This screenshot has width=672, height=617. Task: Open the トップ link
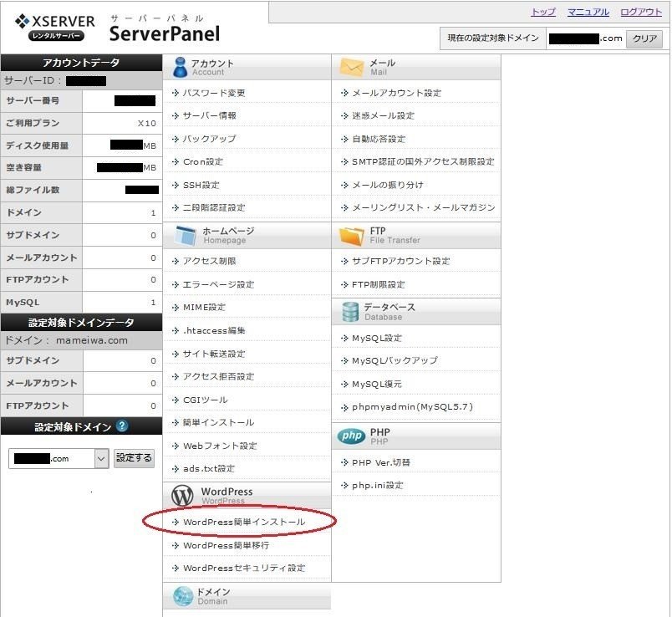[543, 12]
